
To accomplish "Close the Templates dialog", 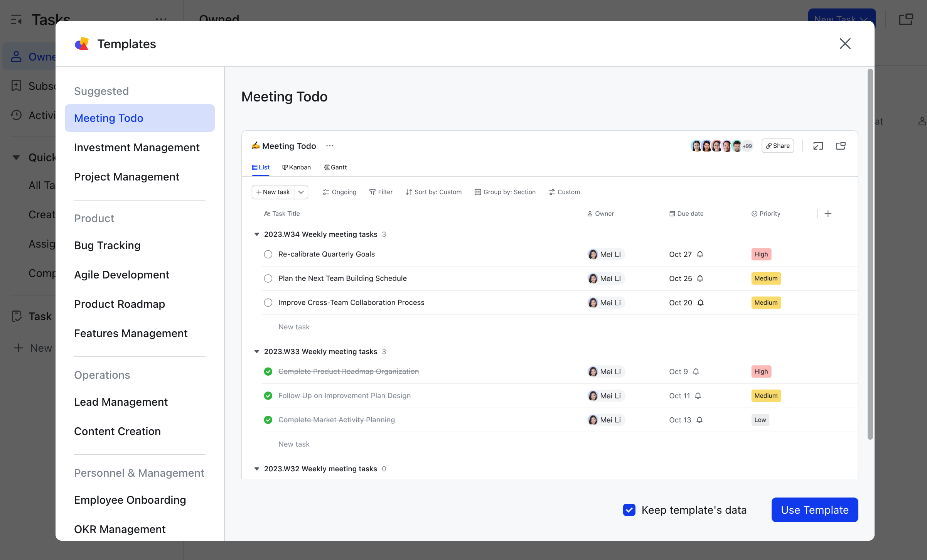I will (x=845, y=44).
